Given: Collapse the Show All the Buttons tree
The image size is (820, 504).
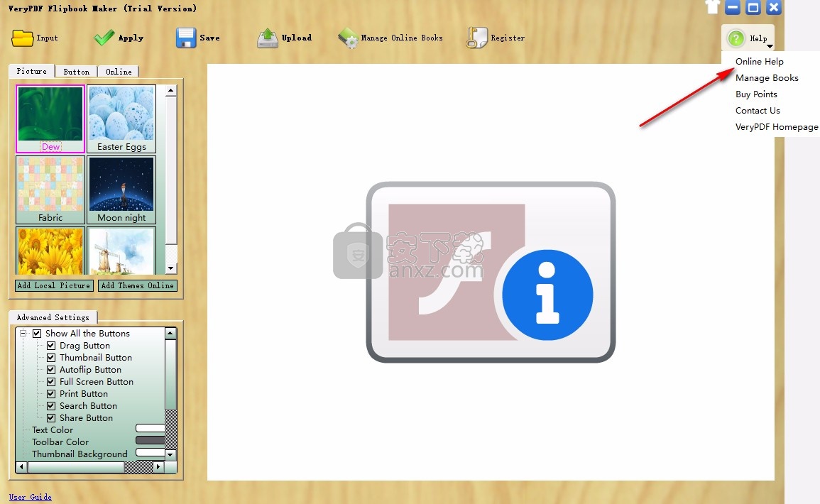Looking at the screenshot, I should [23, 334].
